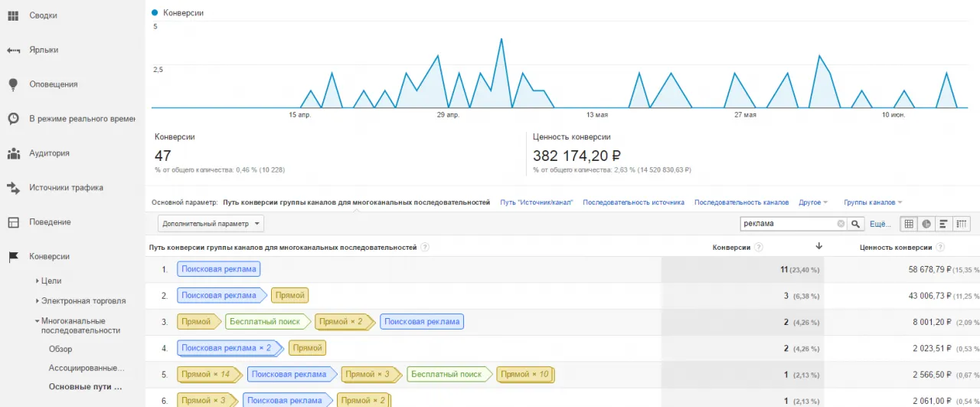Click the Аудитория people icon
Screen dimensions: 980x407
[13, 153]
